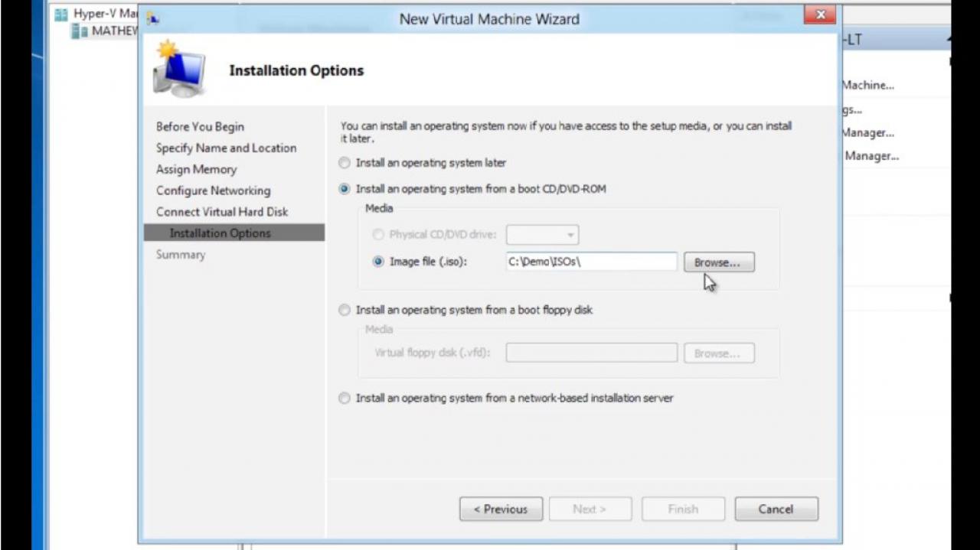Select Install an operating system later
Screen dimensions: 980x550
345,163
